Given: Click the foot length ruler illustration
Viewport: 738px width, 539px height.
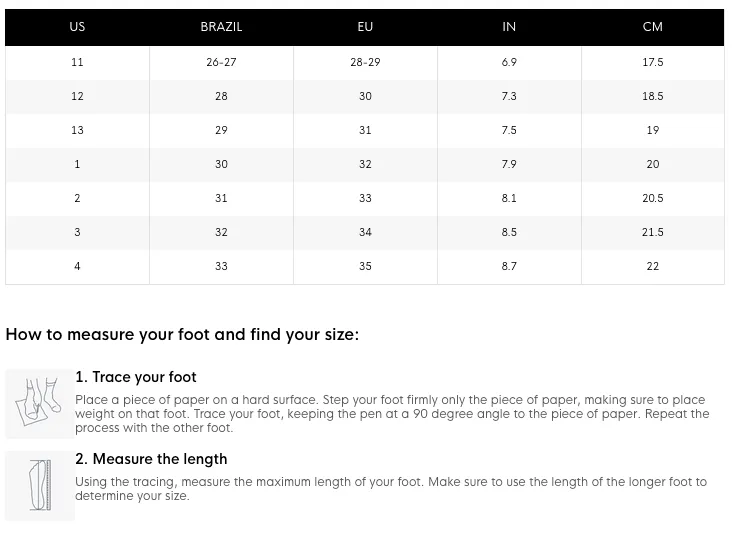Looking at the screenshot, I should click(40, 485).
